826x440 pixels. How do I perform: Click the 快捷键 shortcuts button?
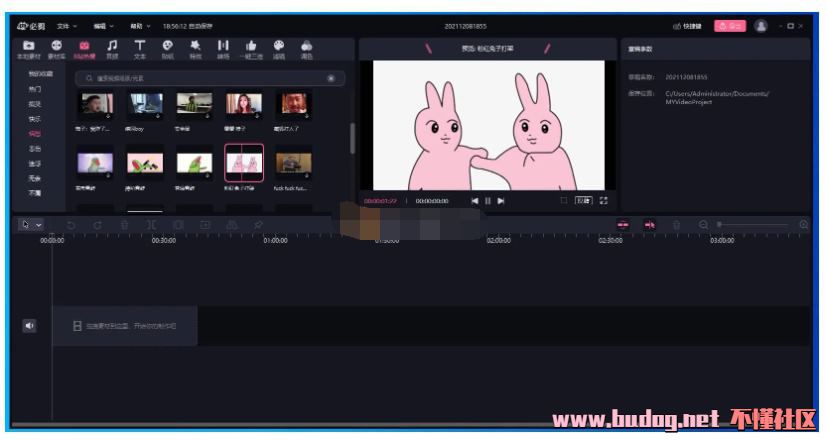[x=686, y=25]
